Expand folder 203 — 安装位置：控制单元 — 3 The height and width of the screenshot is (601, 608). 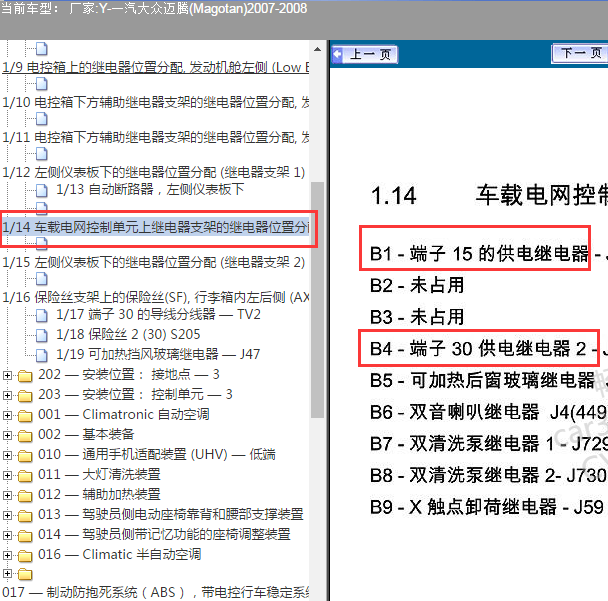(x=7, y=395)
